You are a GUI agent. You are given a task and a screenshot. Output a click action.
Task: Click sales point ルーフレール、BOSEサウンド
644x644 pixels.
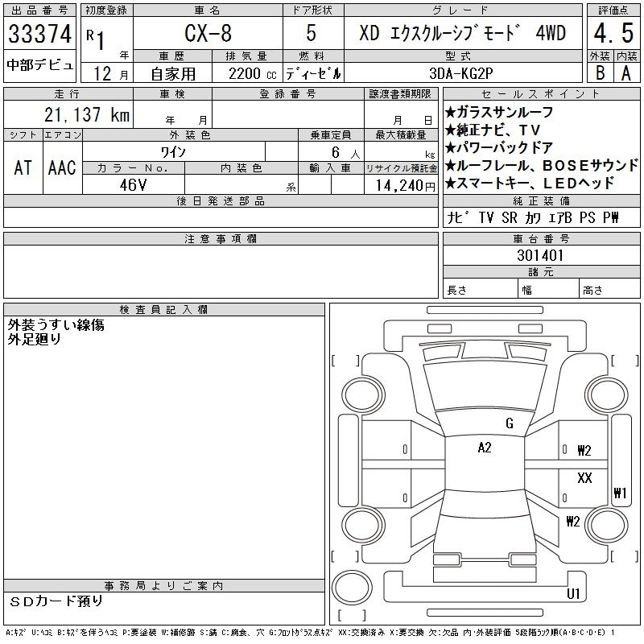(542, 166)
